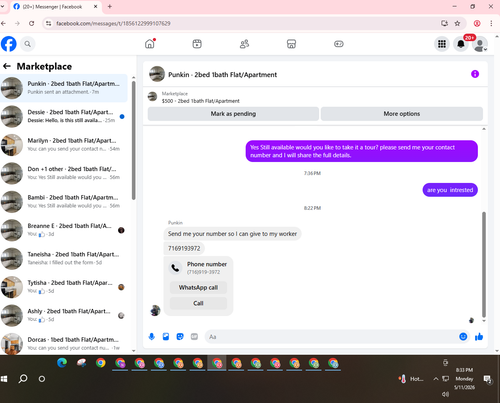Click the address bar URL

113,23
